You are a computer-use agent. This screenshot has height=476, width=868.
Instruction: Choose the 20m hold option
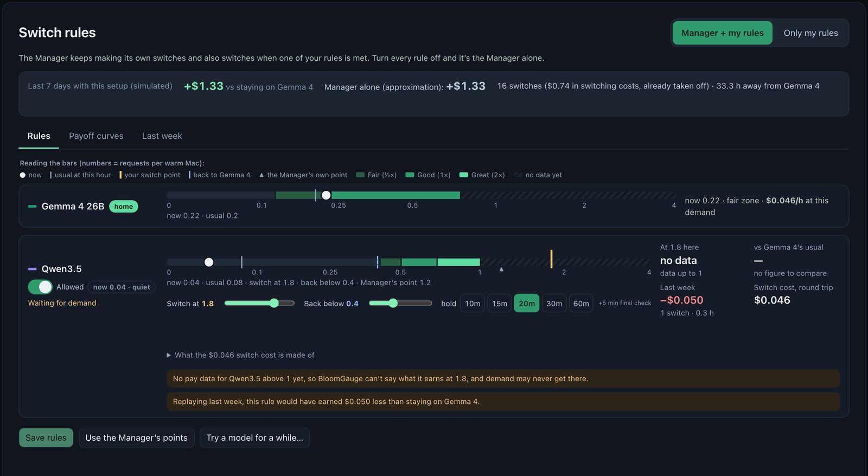click(x=527, y=304)
